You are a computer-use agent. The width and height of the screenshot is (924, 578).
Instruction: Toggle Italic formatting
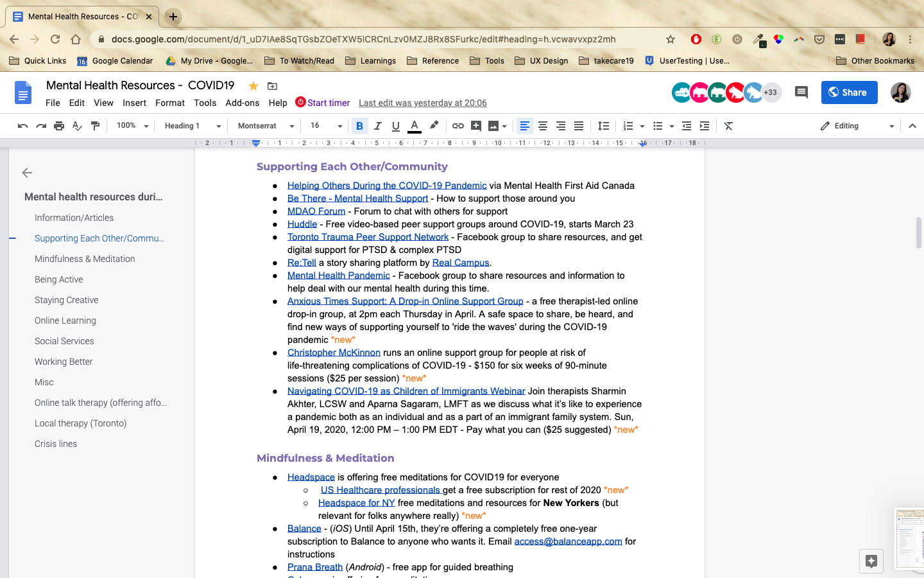pos(377,126)
